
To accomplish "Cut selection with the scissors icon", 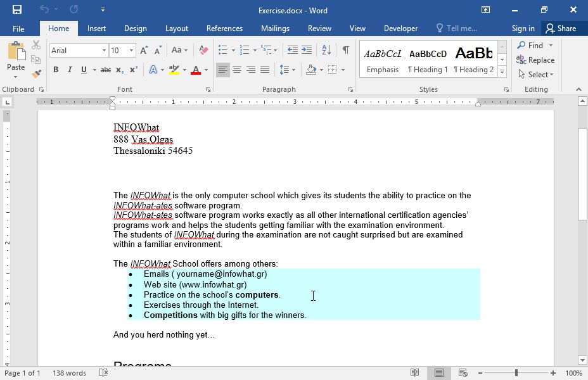I will pos(36,45).
